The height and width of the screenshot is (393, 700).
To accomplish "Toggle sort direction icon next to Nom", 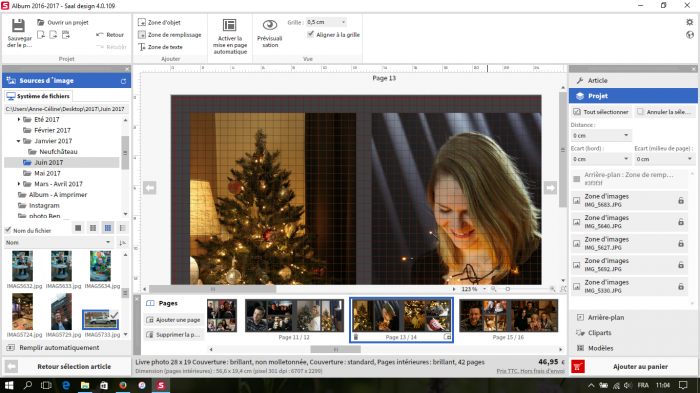I will (122, 242).
